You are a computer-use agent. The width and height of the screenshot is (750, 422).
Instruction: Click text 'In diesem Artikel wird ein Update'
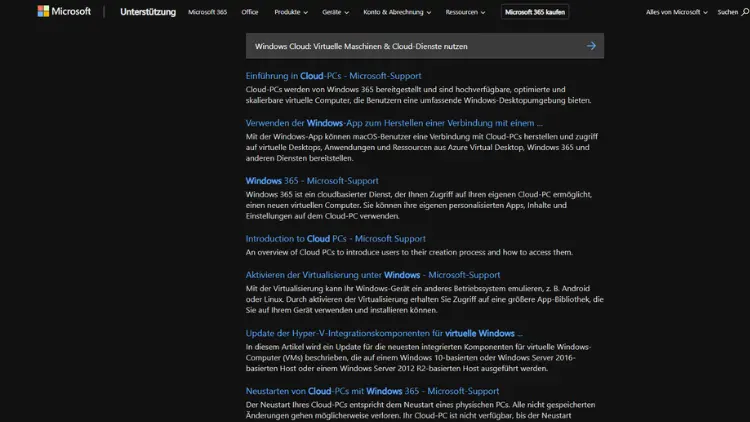[x=303, y=347]
